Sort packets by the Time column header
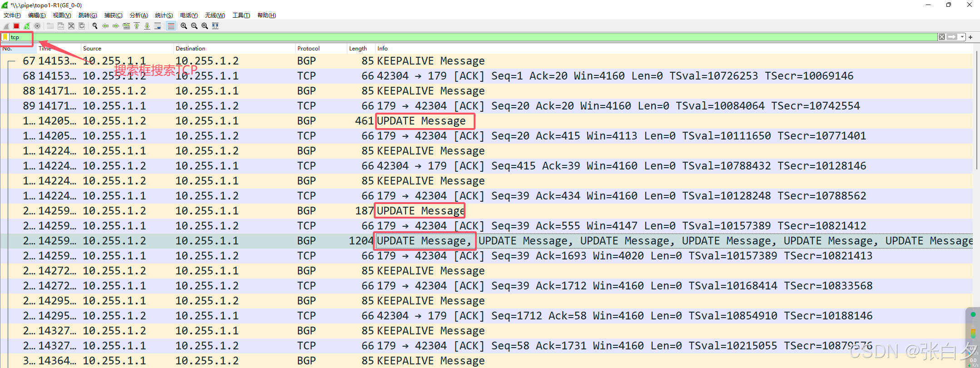Screen dimensions: 980x368 pos(59,49)
